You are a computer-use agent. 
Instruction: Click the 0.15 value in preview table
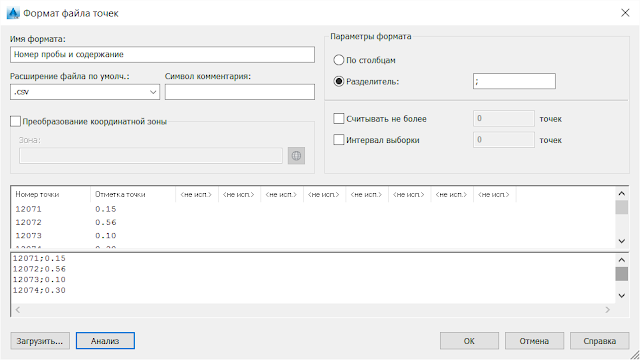pyautogui.click(x=106, y=209)
